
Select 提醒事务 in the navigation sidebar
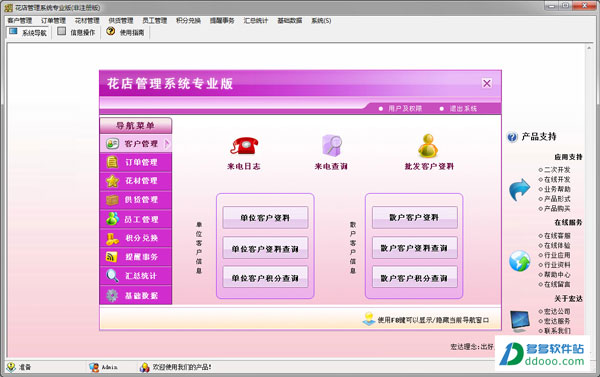click(136, 257)
